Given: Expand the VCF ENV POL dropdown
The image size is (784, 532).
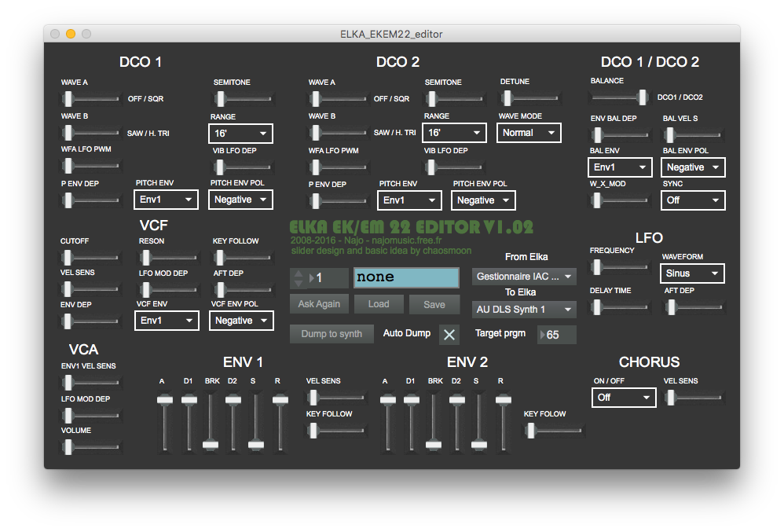Looking at the screenshot, I should [x=241, y=321].
